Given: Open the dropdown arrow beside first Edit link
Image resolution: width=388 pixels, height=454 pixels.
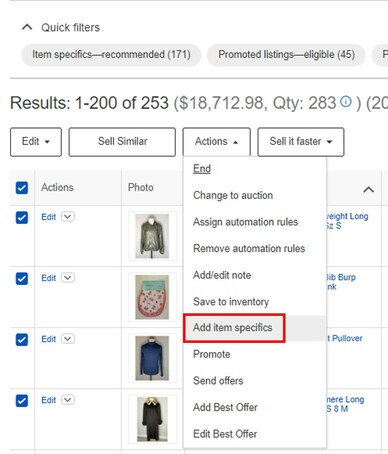Looking at the screenshot, I should (68, 217).
